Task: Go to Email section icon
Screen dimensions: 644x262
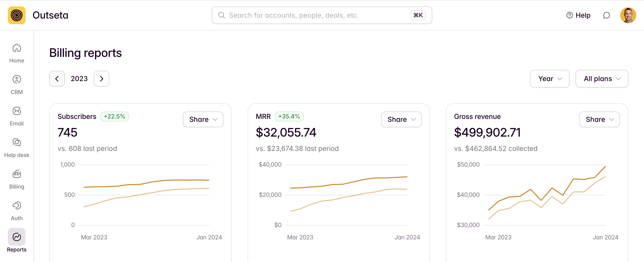Action: (x=17, y=111)
